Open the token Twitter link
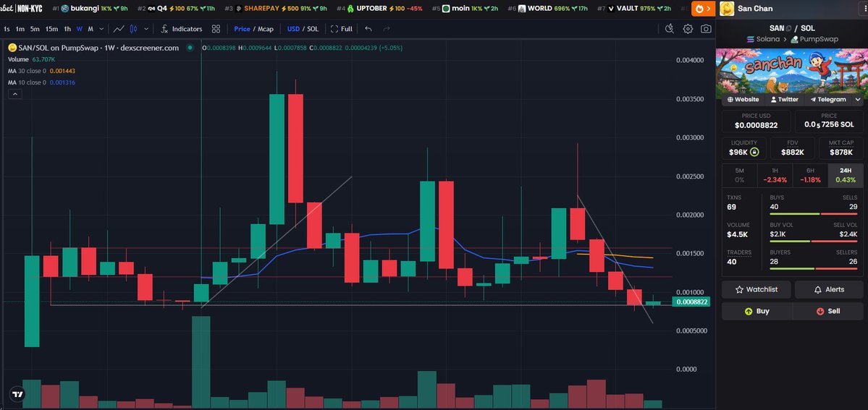Screen dimensions: 868x410 [783, 100]
